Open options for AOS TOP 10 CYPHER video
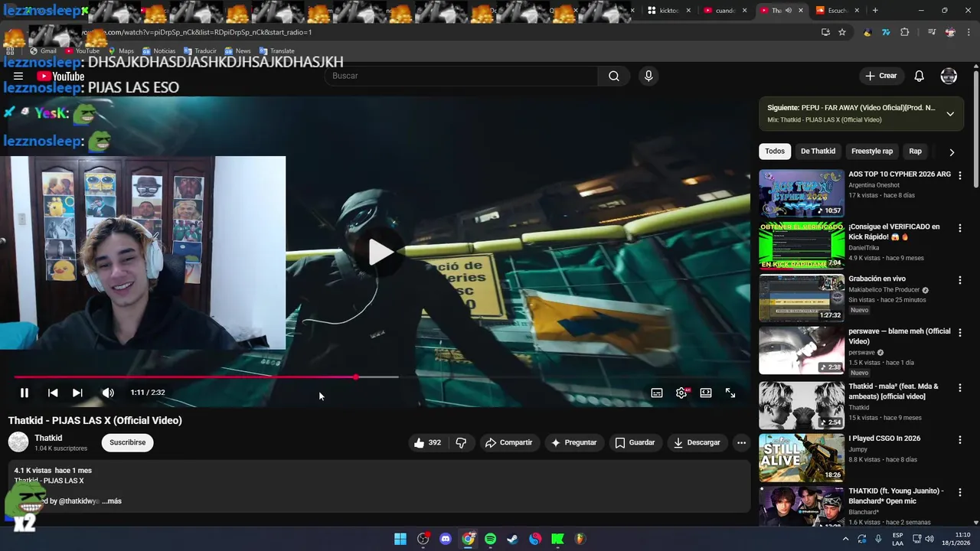This screenshot has height=551, width=980. click(959, 175)
